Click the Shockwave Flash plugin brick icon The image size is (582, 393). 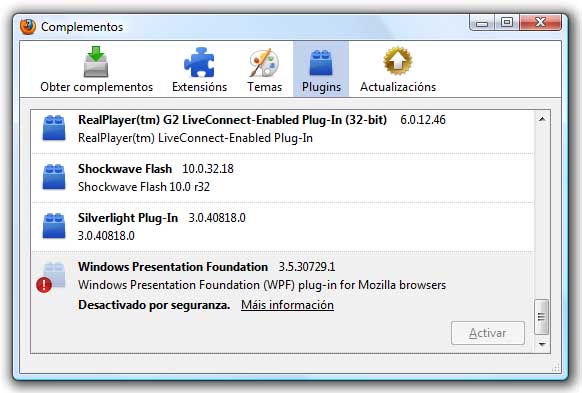click(54, 177)
